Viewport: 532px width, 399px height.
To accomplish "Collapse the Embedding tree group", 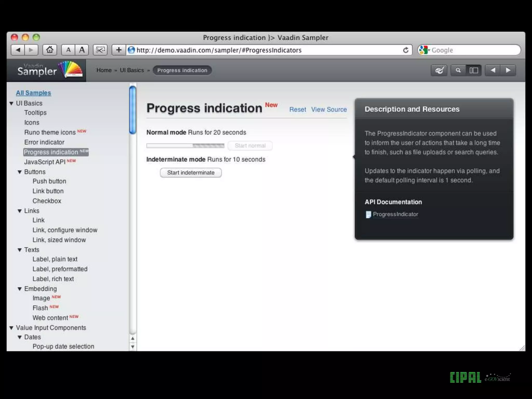I will (x=20, y=289).
